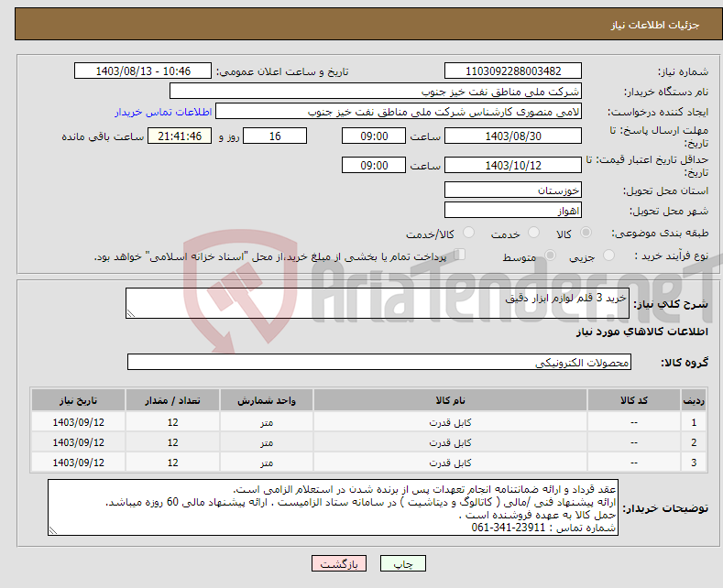This screenshot has height=588, width=723.
Task: Click تاریخ نیاز column header
Action: point(79,400)
